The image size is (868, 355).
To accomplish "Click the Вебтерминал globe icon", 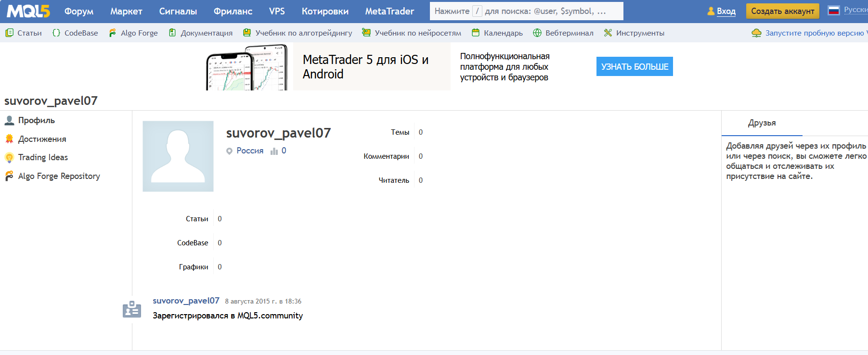I will tap(537, 33).
